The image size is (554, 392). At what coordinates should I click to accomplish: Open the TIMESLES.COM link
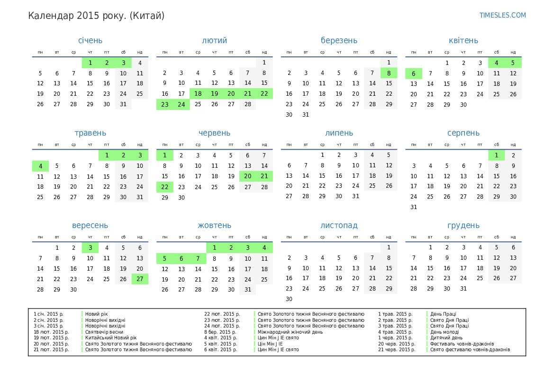[502, 15]
